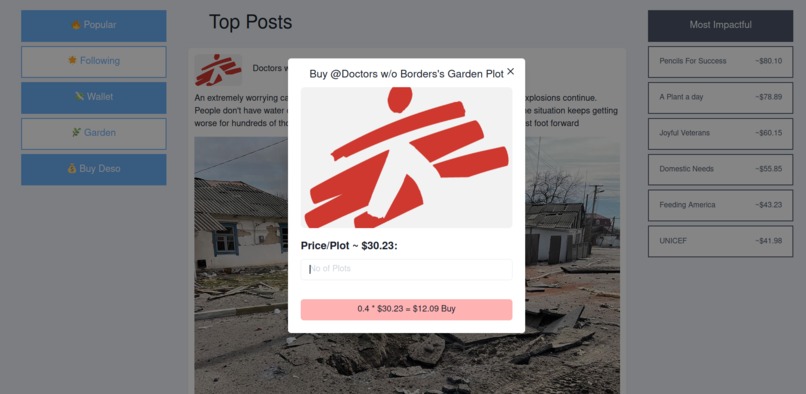Close the Buy Garden Plot dialog
Screen dimensions: 806x394
510,71
